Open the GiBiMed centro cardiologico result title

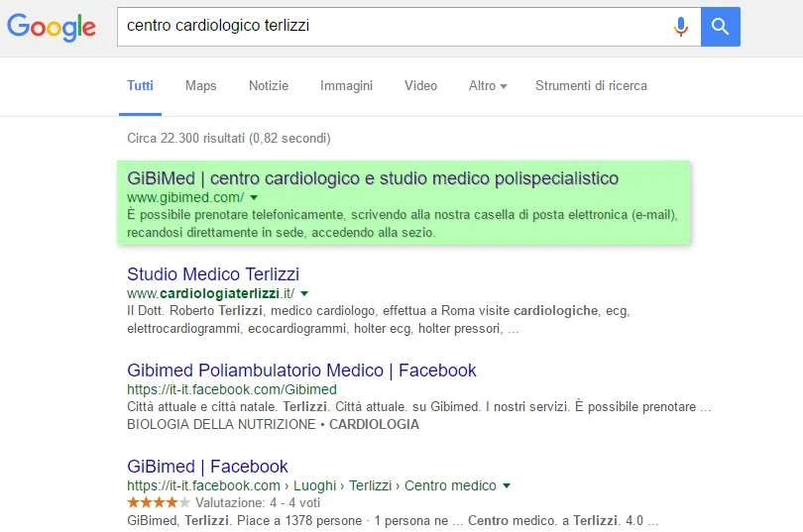pos(373,178)
